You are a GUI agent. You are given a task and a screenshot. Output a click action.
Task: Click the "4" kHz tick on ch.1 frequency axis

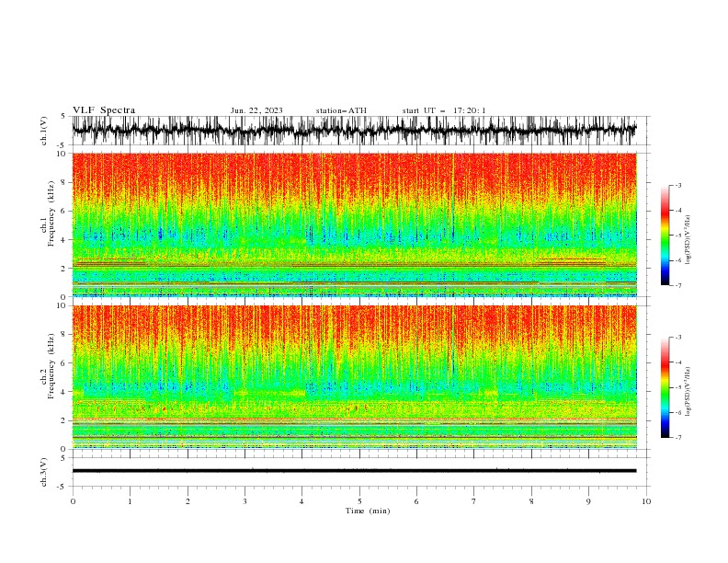click(64, 240)
